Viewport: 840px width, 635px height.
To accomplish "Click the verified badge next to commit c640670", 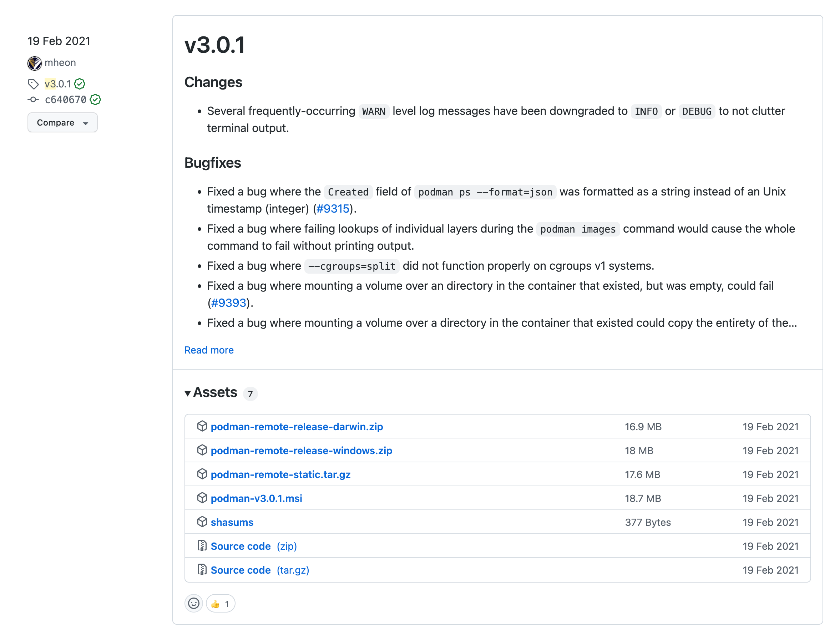I will click(x=95, y=100).
